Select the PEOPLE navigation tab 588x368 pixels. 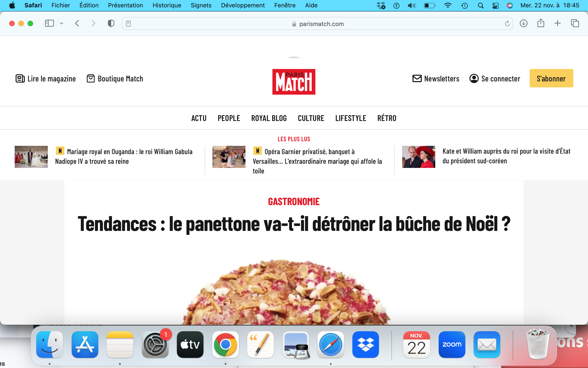[x=229, y=118]
